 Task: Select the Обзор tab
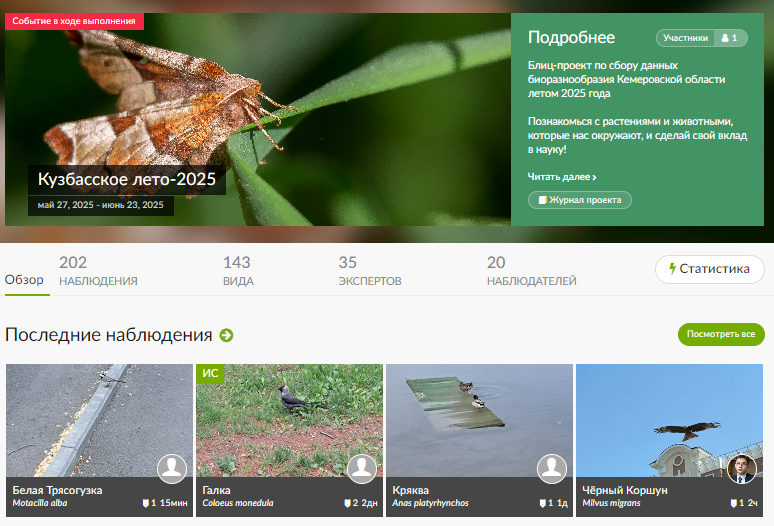pyautogui.click(x=24, y=280)
